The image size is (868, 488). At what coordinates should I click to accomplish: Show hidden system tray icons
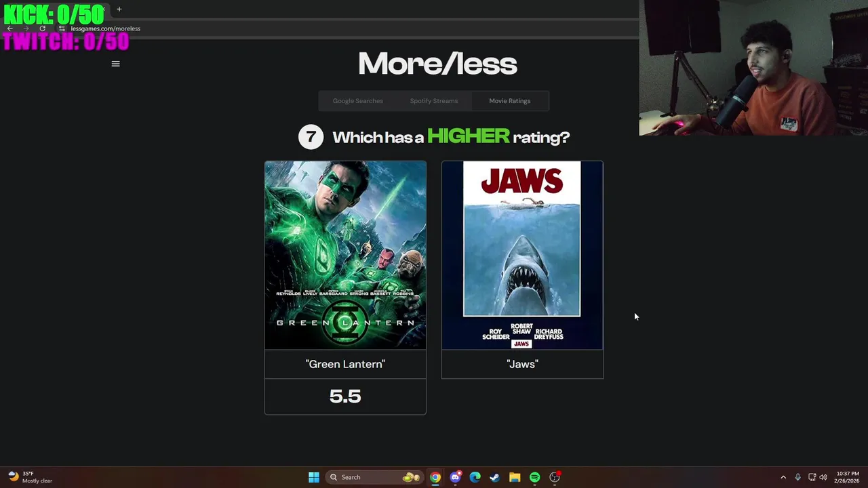(783, 477)
